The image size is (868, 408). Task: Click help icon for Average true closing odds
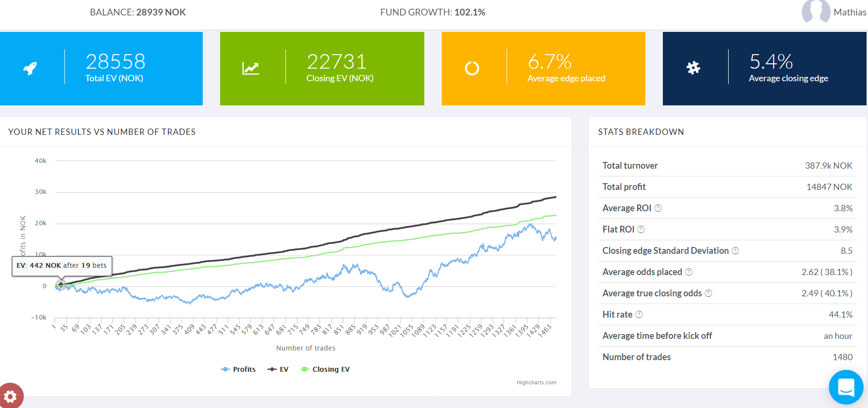coord(708,293)
